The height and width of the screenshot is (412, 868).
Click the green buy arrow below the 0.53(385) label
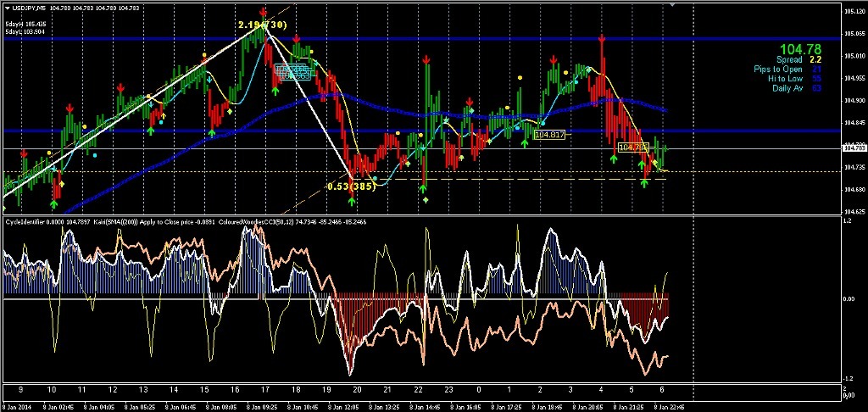[351, 200]
